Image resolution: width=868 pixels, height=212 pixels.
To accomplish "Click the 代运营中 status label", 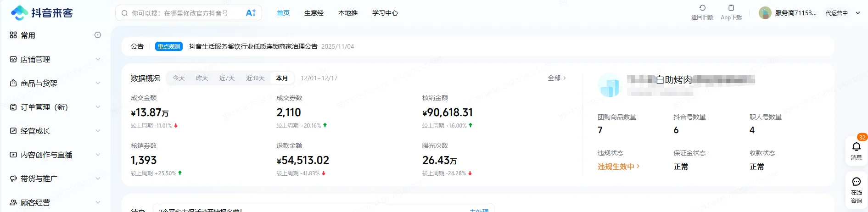I will (836, 13).
